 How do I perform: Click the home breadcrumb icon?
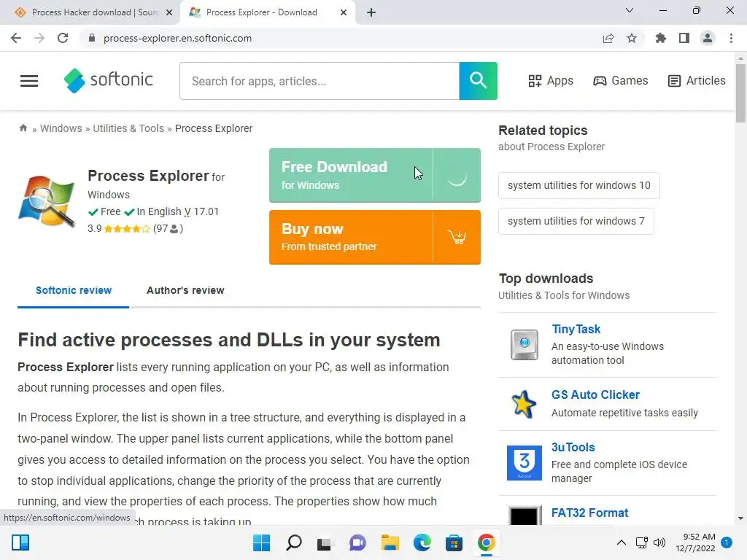tap(23, 128)
